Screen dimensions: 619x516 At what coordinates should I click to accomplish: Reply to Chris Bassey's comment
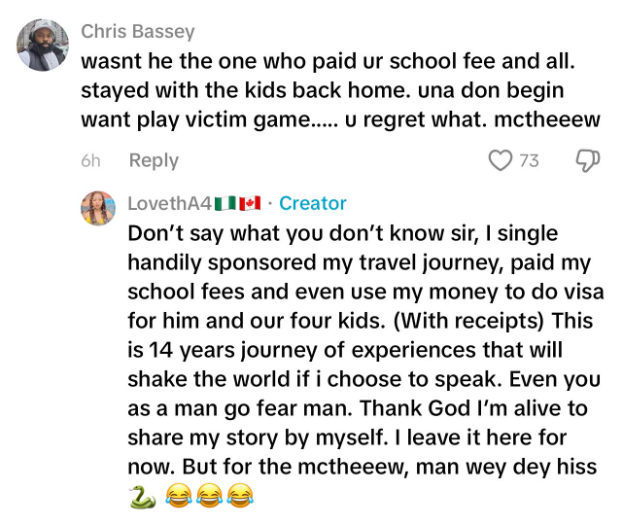coord(153,161)
